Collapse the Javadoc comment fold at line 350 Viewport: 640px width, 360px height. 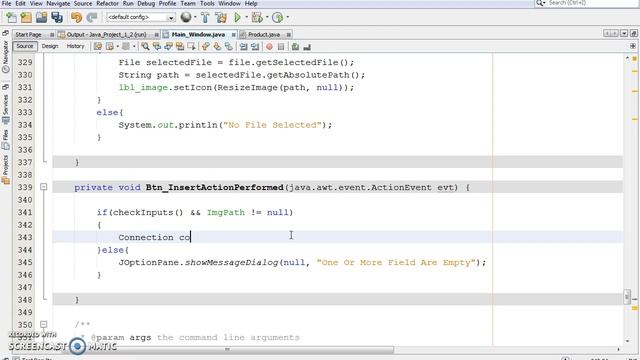click(x=43, y=324)
